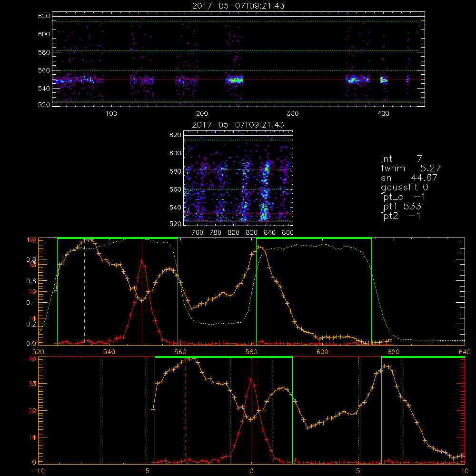Viewport: 476px width, 476px height.
Task: Click the right green bar atop the profile plot
Action: tap(314, 238)
